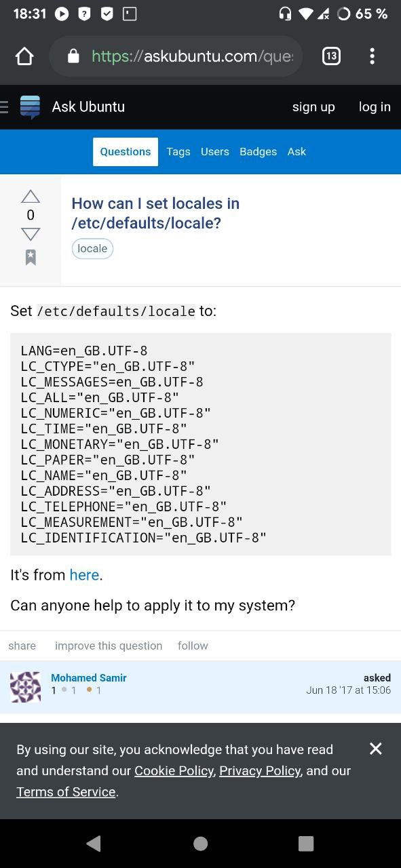Tap the Chrome home icon

[24, 56]
